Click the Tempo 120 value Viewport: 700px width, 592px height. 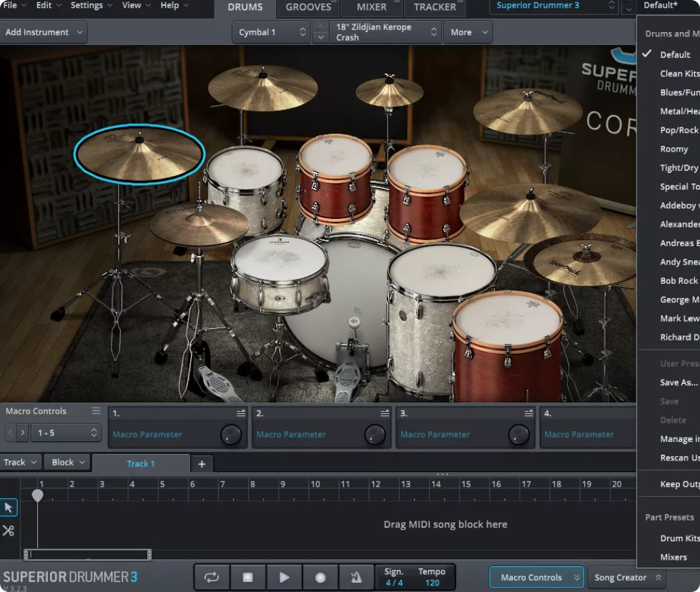coord(432,583)
